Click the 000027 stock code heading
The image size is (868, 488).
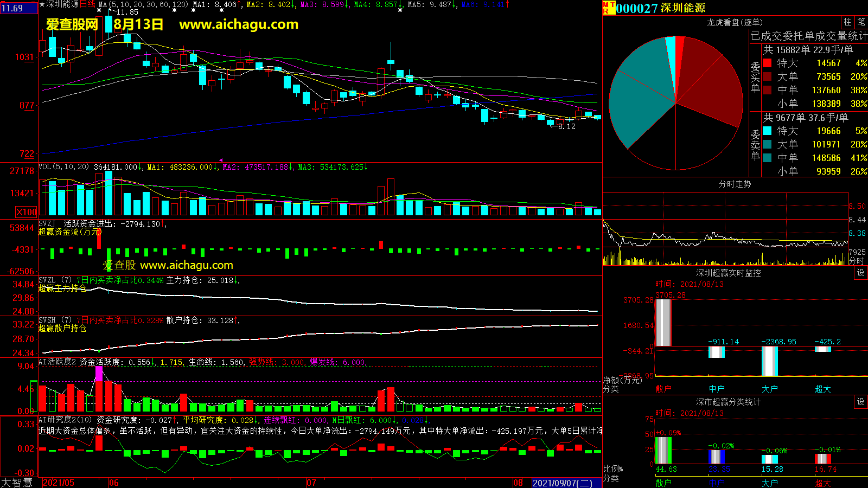[636, 8]
